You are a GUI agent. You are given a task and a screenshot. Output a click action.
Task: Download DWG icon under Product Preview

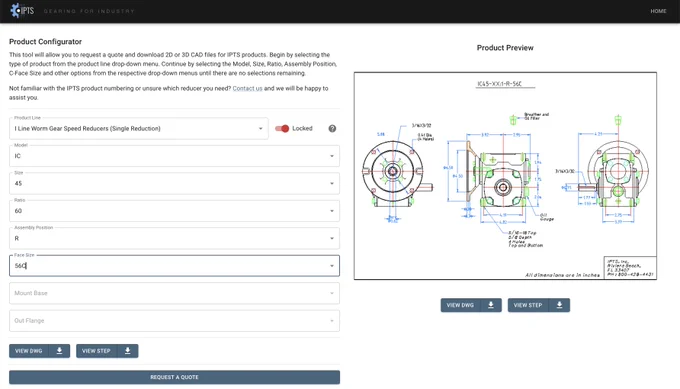[491, 305]
